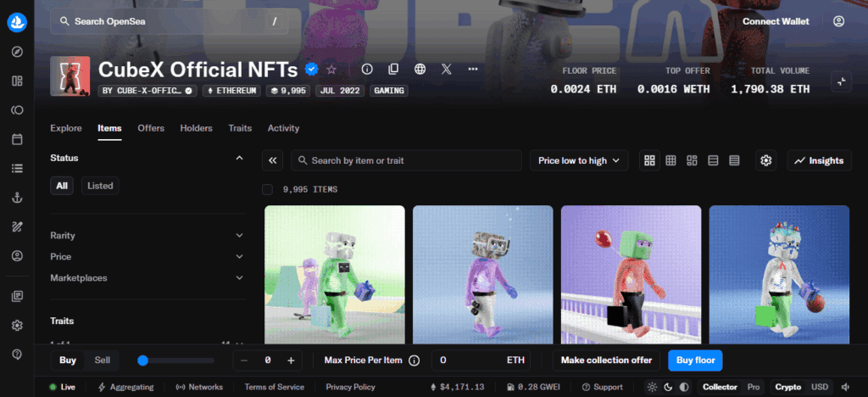Switch to list view icon
The width and height of the screenshot is (868, 397).
pyautogui.click(x=714, y=160)
